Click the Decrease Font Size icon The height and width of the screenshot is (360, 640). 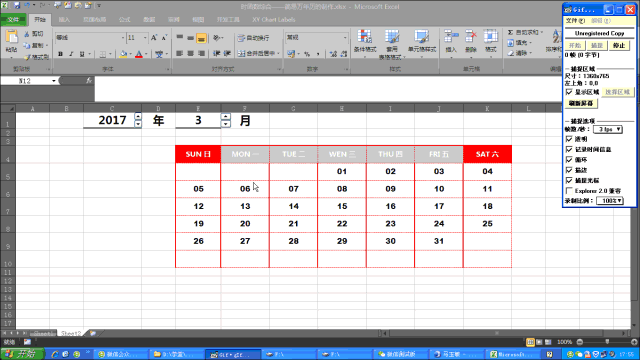point(164,38)
